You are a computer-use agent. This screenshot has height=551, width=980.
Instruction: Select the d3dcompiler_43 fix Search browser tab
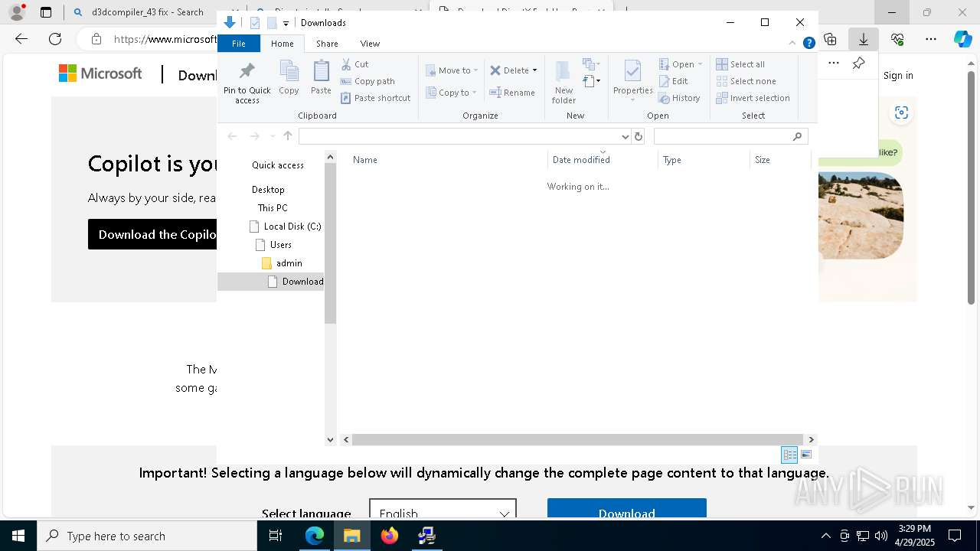coord(145,12)
